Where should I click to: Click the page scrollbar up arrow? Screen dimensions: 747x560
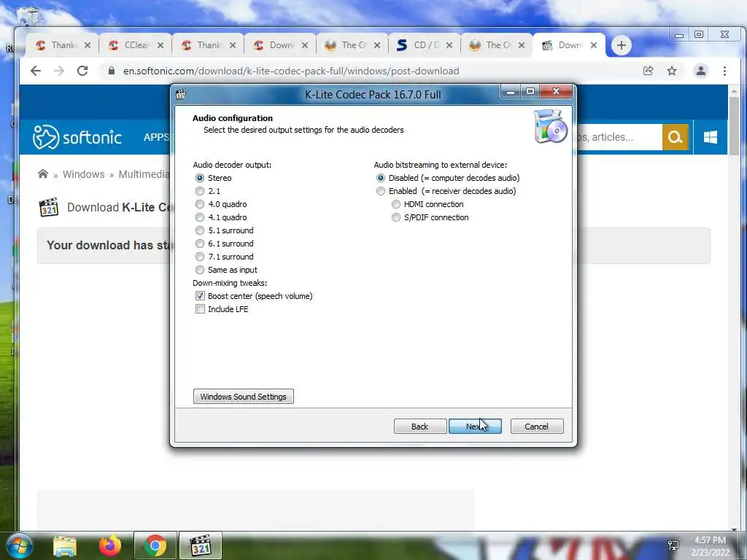click(734, 90)
